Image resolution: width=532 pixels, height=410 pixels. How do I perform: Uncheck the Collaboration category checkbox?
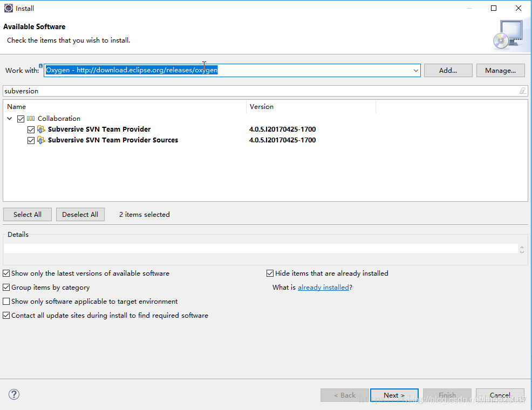click(x=21, y=119)
